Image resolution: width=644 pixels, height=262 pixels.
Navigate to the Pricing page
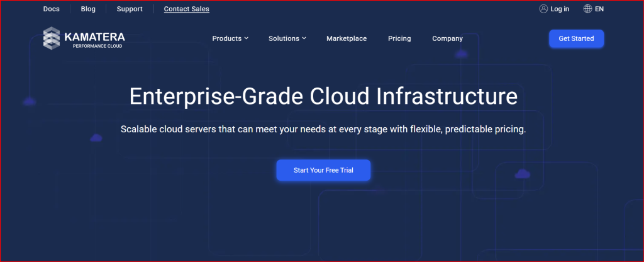[x=399, y=38]
